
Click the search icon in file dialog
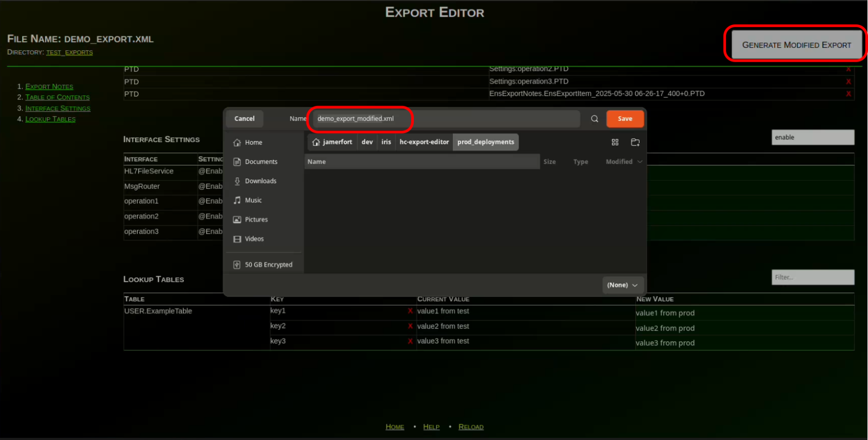pyautogui.click(x=595, y=119)
